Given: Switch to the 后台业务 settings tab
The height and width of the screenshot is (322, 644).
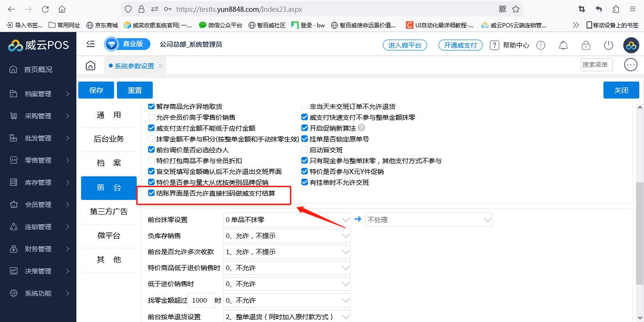Looking at the screenshot, I should (109, 139).
